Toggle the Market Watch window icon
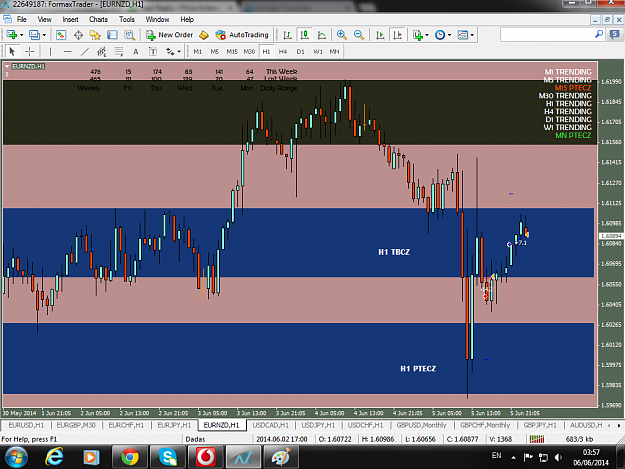The width and height of the screenshot is (625, 469). 61,35
